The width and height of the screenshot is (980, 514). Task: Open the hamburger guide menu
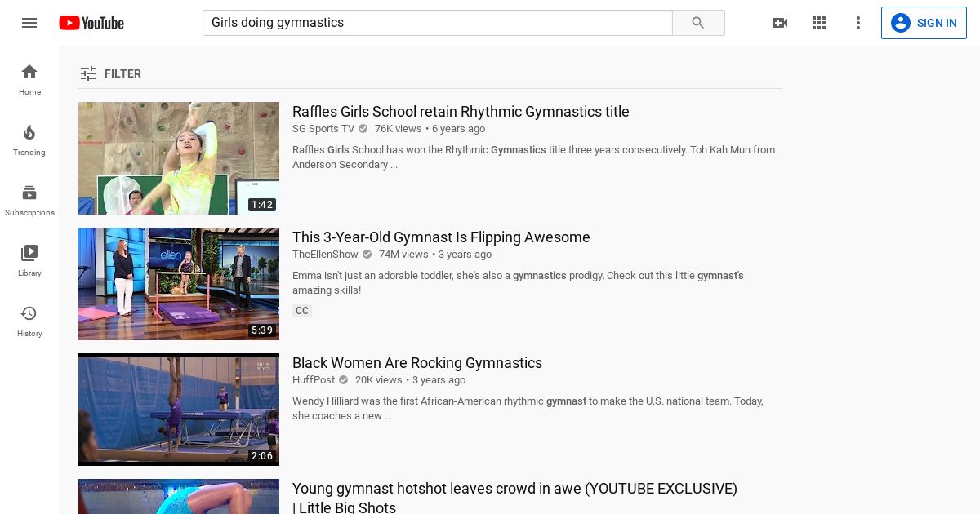tap(29, 23)
